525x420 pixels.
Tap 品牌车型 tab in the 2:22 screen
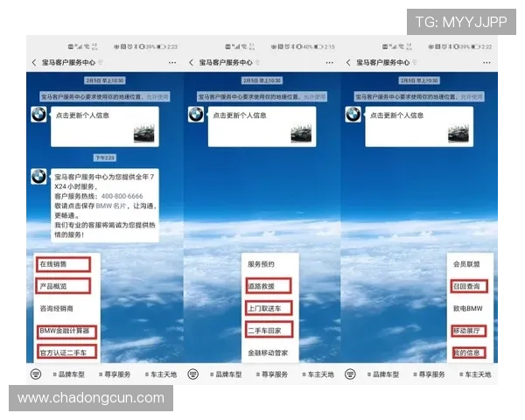point(383,374)
